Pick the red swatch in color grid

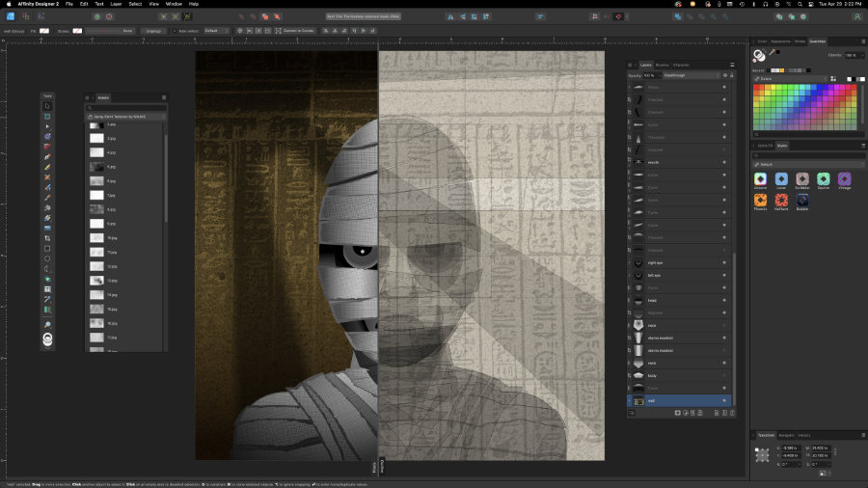tap(758, 89)
